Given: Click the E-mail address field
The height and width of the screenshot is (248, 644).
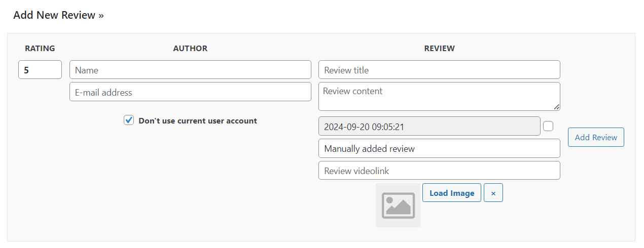Looking at the screenshot, I should coord(190,92).
